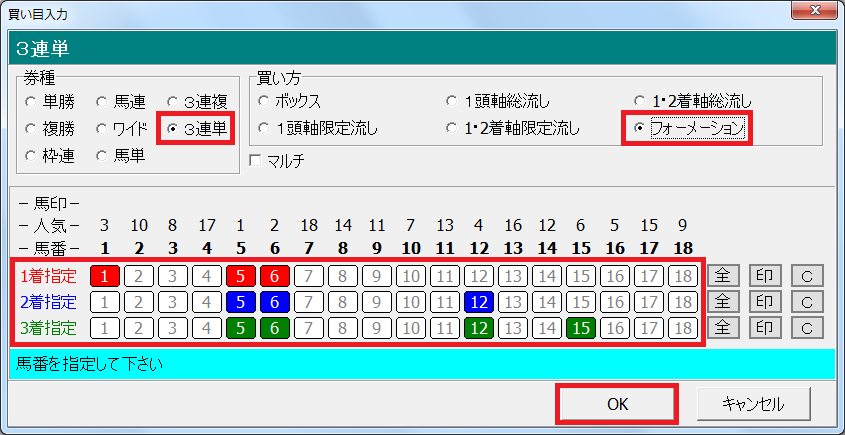This screenshot has height=435, width=845.
Task: Toggle horse 17 in 2着指定 row
Action: click(x=648, y=302)
